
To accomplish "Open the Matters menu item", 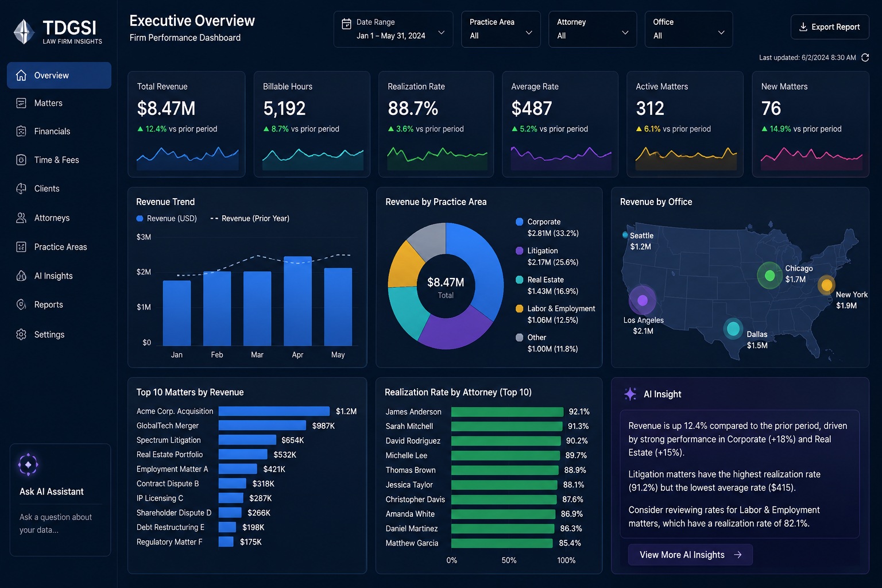I will (x=59, y=103).
